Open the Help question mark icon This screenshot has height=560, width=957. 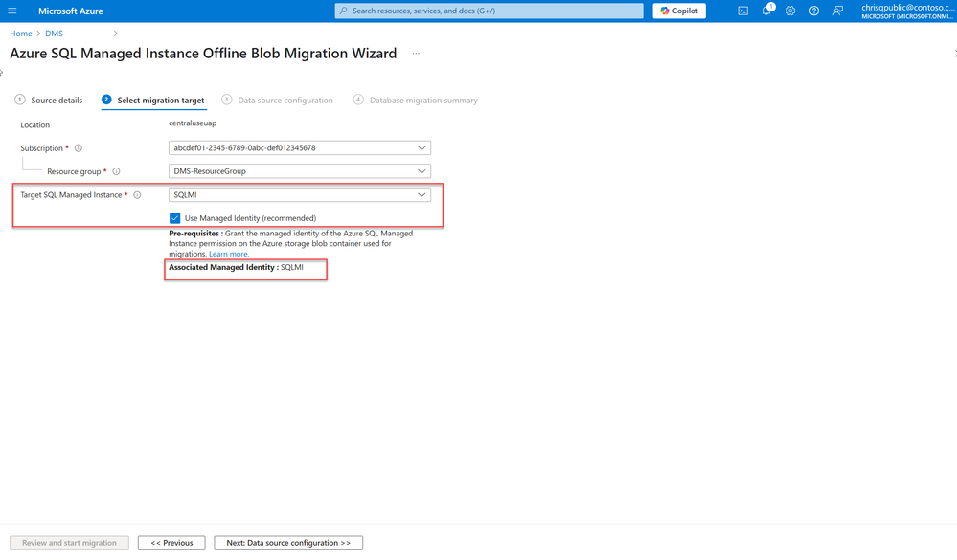point(814,11)
